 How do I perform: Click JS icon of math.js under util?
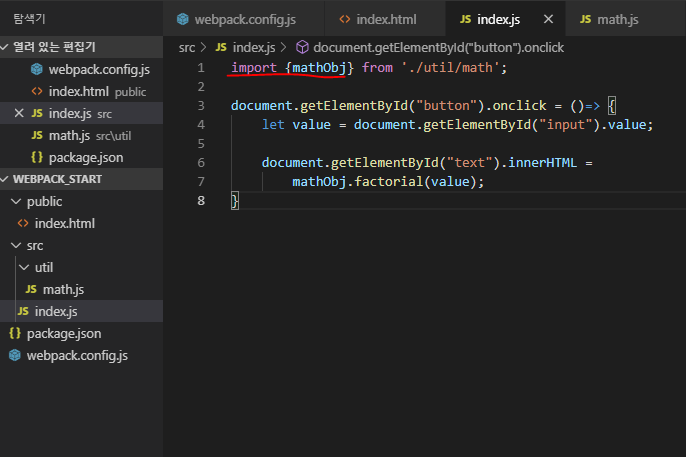point(30,289)
